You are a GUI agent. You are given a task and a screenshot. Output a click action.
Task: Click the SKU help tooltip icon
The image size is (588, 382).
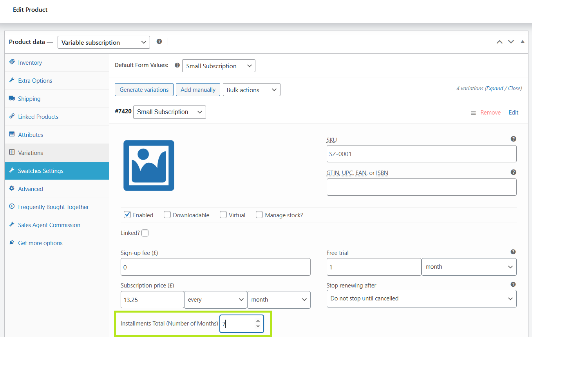[513, 139]
